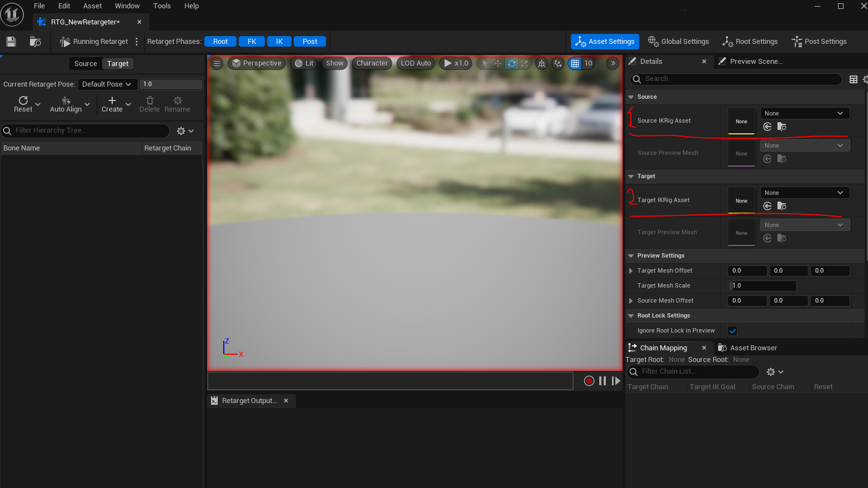Open the Default Pose dropdown
Image resolution: width=868 pixels, height=488 pixels.
click(107, 84)
